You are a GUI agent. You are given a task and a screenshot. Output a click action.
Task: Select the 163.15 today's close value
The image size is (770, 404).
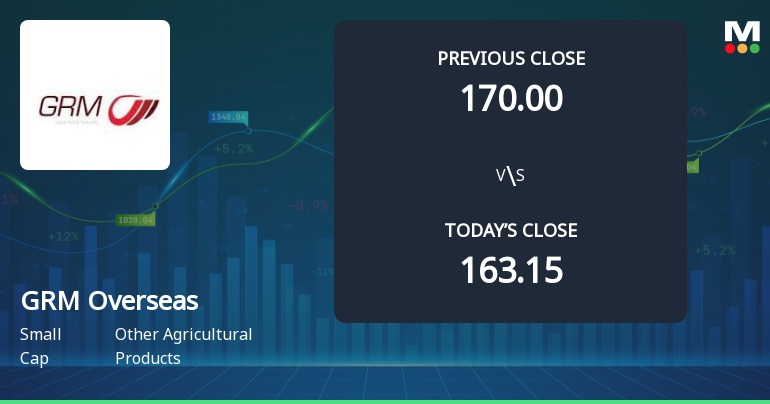tap(511, 270)
